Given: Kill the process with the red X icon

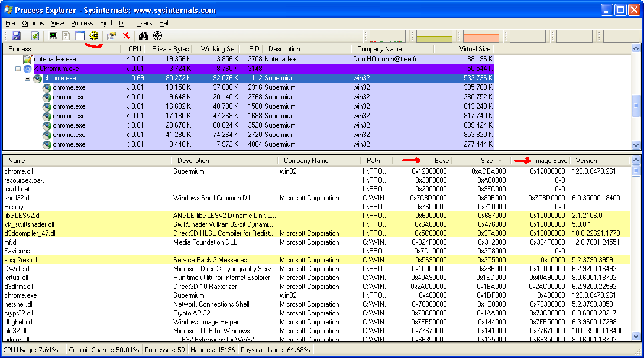Looking at the screenshot, I should point(126,36).
